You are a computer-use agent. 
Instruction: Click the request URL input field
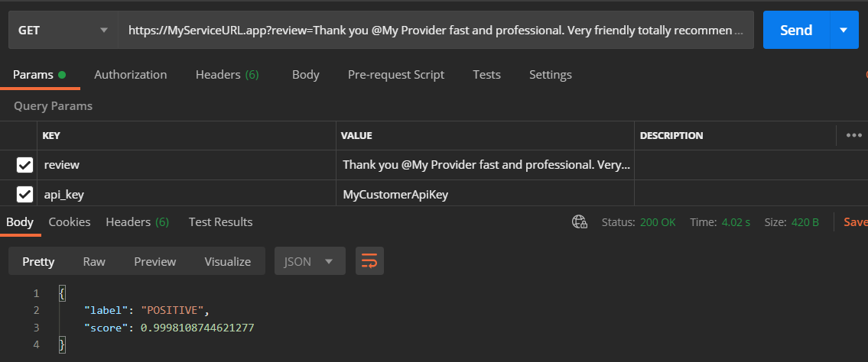pyautogui.click(x=436, y=30)
